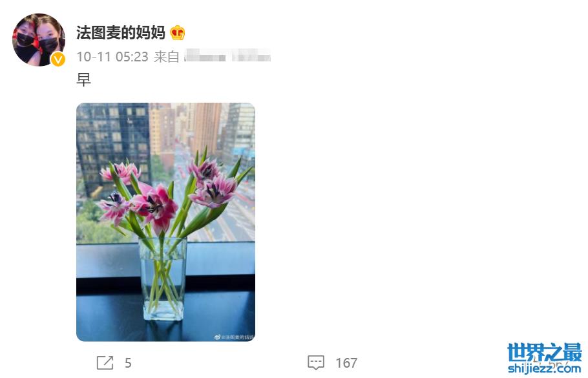The width and height of the screenshot is (588, 378).
Task: Open comments via the speech bubble icon
Action: coord(316,362)
